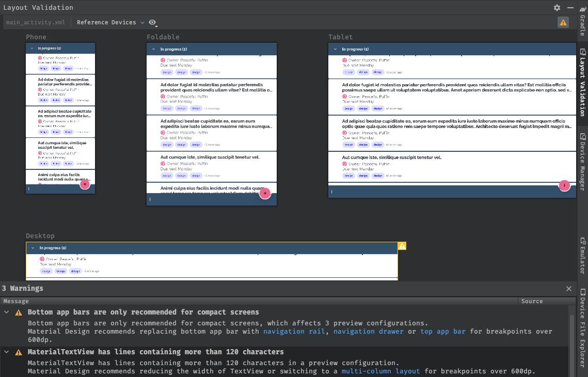Open Layout Validation settings gear
The width and height of the screenshot is (588, 377).
[x=557, y=8]
